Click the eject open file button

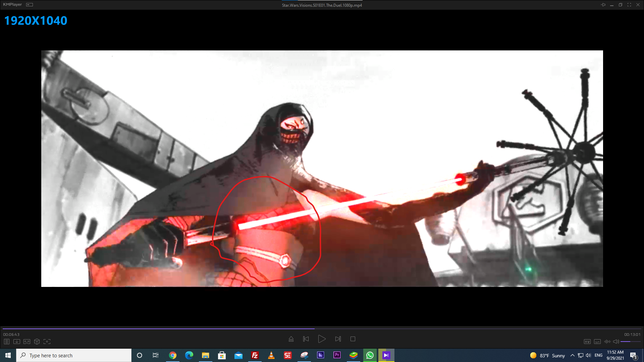[x=291, y=339]
